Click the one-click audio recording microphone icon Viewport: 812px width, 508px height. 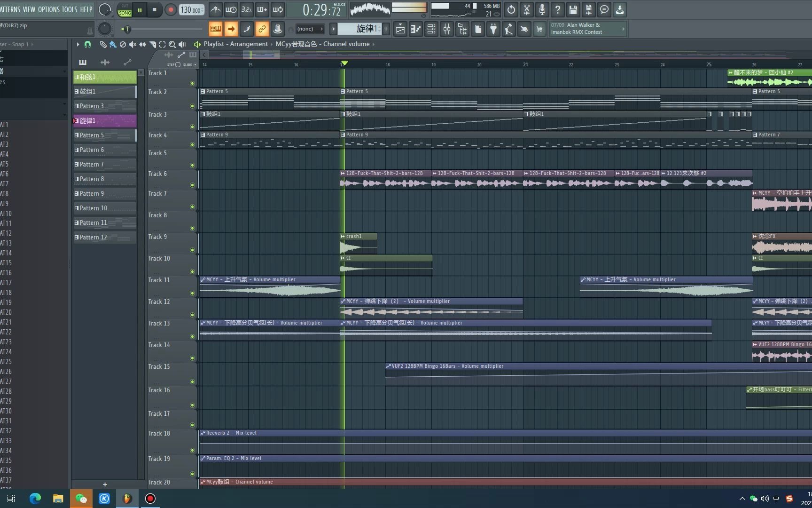pos(542,9)
